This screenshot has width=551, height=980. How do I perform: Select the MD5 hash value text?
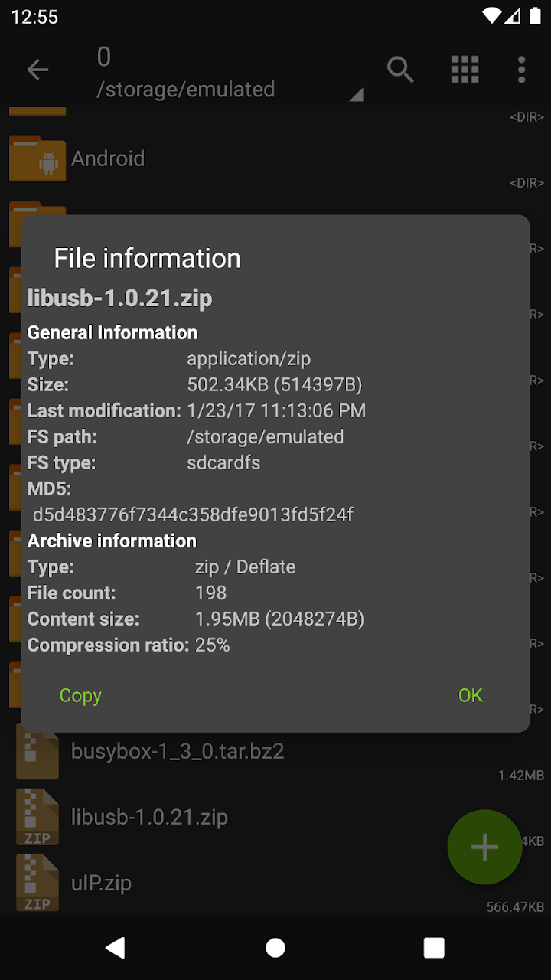(x=193, y=514)
